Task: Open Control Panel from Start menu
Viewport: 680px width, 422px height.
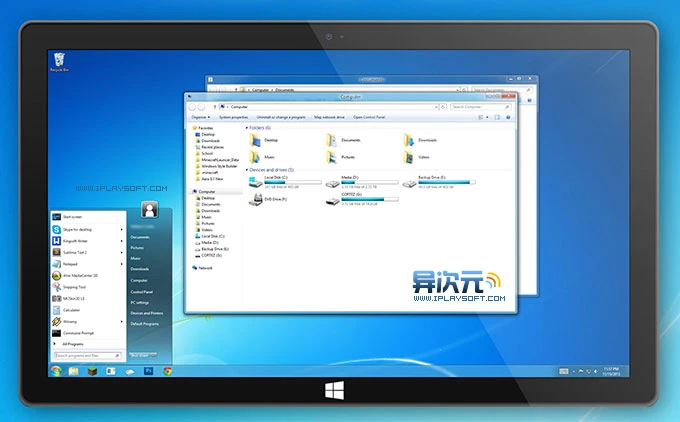Action: pos(142,292)
